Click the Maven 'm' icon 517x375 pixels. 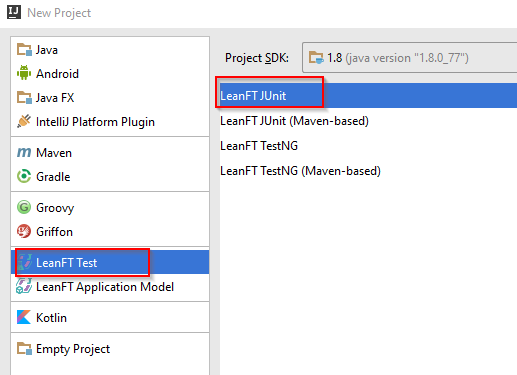click(24, 153)
